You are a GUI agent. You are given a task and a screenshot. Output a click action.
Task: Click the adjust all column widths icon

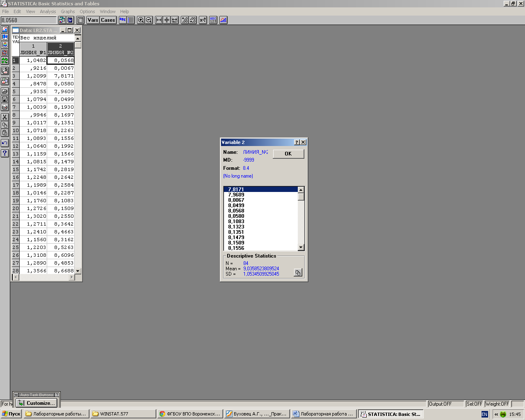pos(175,20)
